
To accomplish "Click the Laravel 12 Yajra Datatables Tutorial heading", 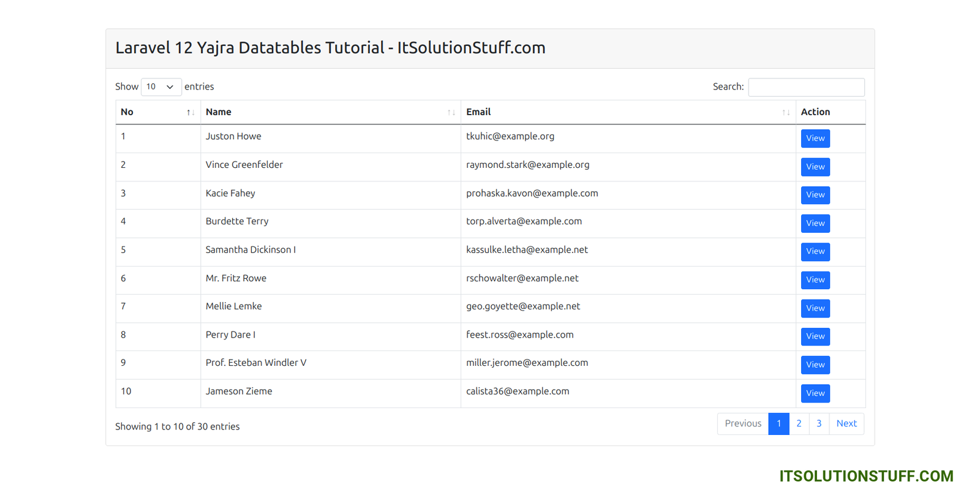I will pos(330,48).
